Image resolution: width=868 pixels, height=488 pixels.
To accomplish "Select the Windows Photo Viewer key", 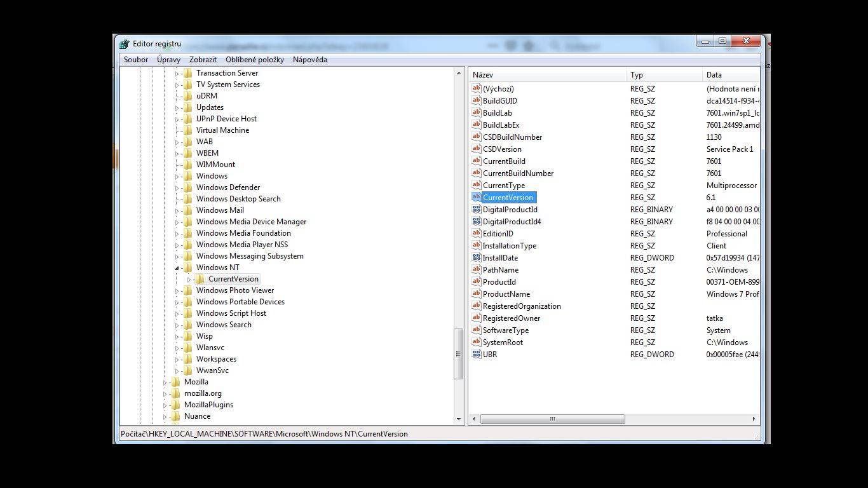I will coord(235,290).
